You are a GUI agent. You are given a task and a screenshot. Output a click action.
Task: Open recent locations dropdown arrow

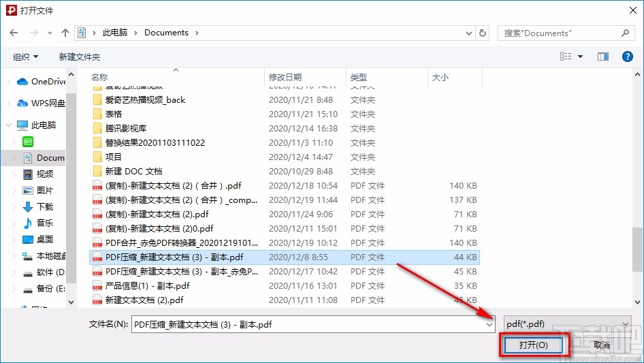[50, 33]
